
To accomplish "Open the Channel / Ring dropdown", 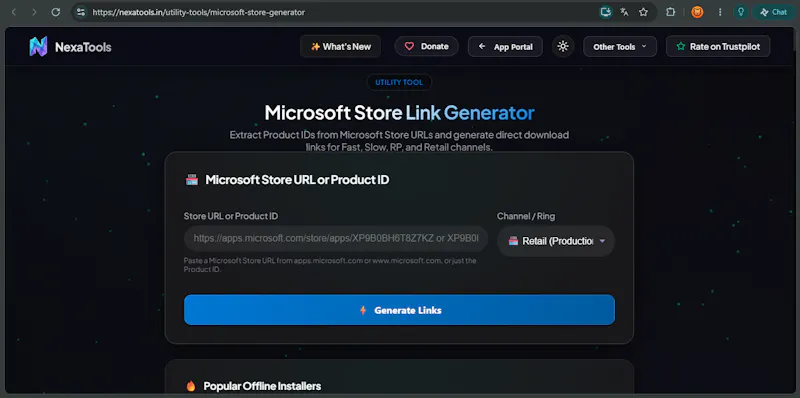I will click(x=556, y=241).
